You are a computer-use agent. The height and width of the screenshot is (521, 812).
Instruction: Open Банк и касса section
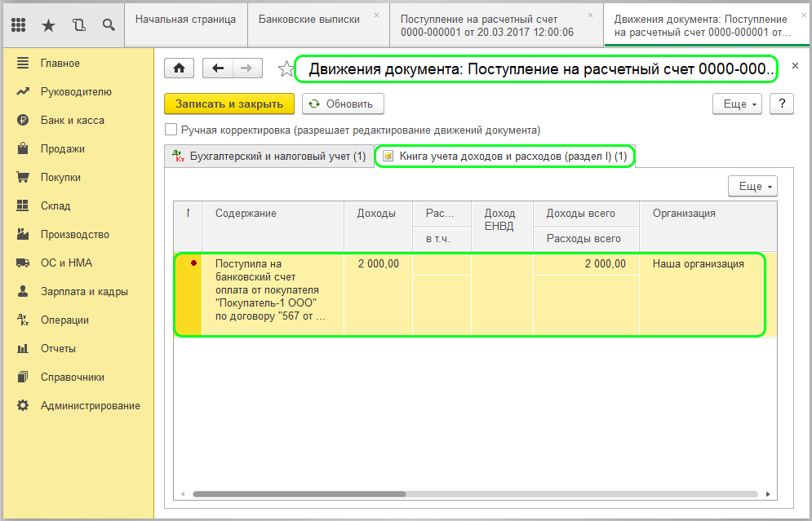point(72,120)
